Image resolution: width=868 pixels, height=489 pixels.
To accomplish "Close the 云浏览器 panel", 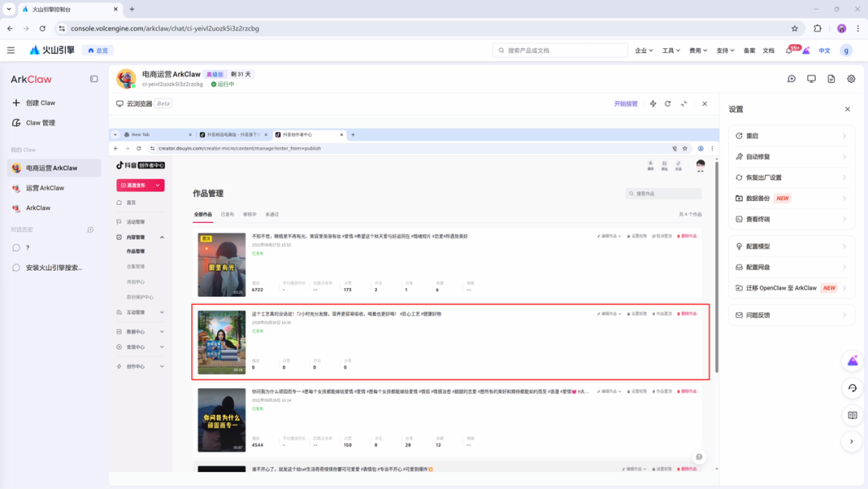I will coord(705,104).
